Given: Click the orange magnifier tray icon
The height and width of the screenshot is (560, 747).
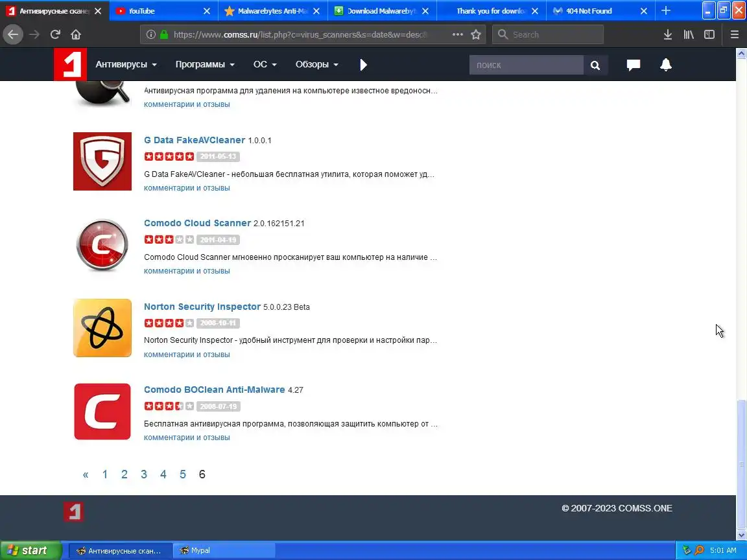Looking at the screenshot, I should point(699,550).
